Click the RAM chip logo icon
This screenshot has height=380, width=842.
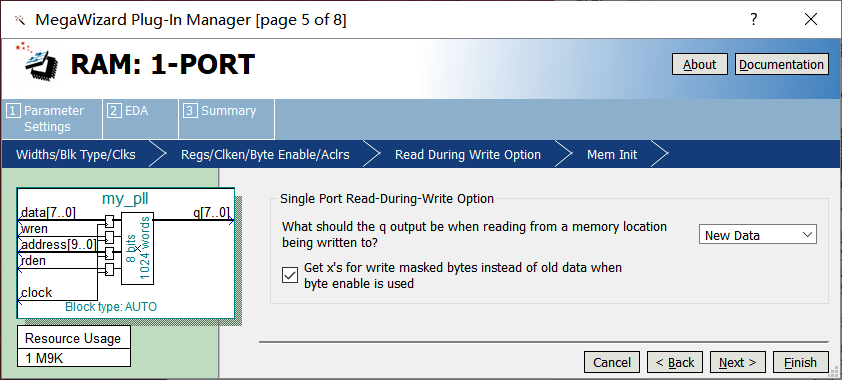pyautogui.click(x=37, y=63)
